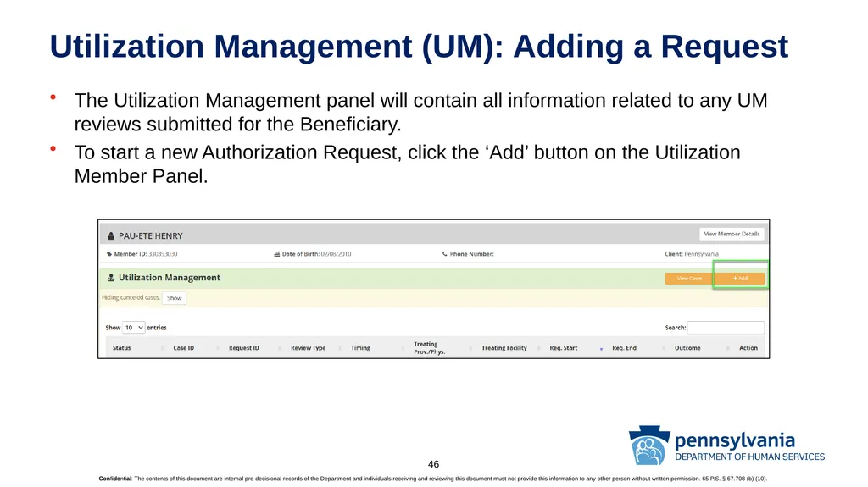Click the Utilization Management panel icon
Image resolution: width=868 pixels, height=487 pixels.
[111, 277]
